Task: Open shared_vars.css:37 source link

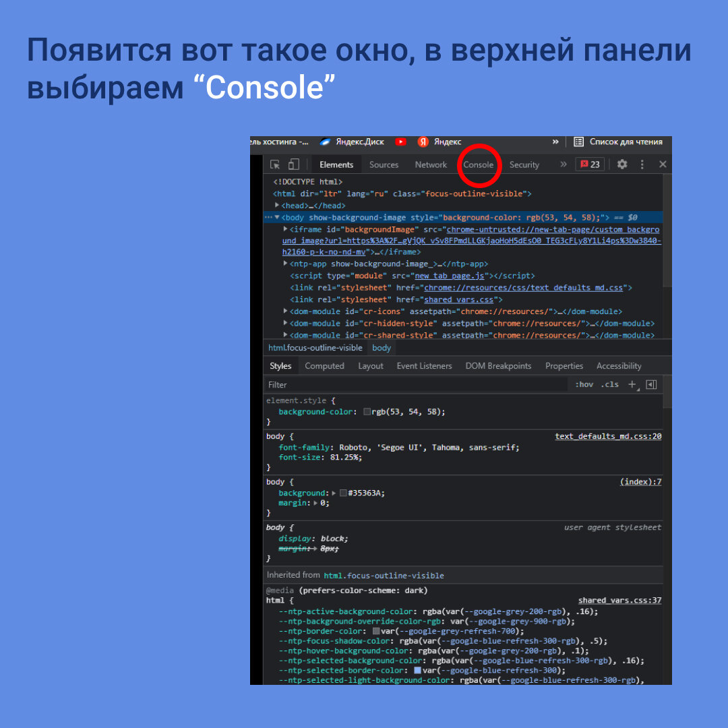Action: click(x=619, y=600)
